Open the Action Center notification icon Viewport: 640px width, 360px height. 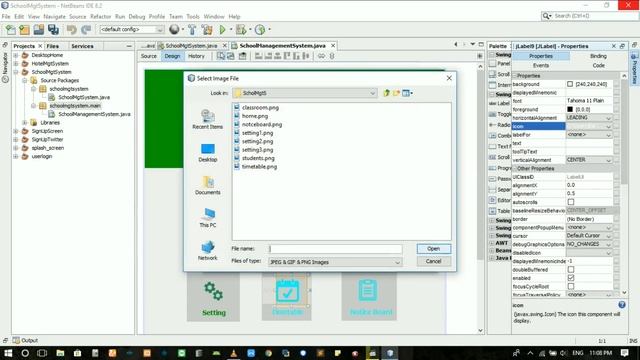(x=624, y=353)
